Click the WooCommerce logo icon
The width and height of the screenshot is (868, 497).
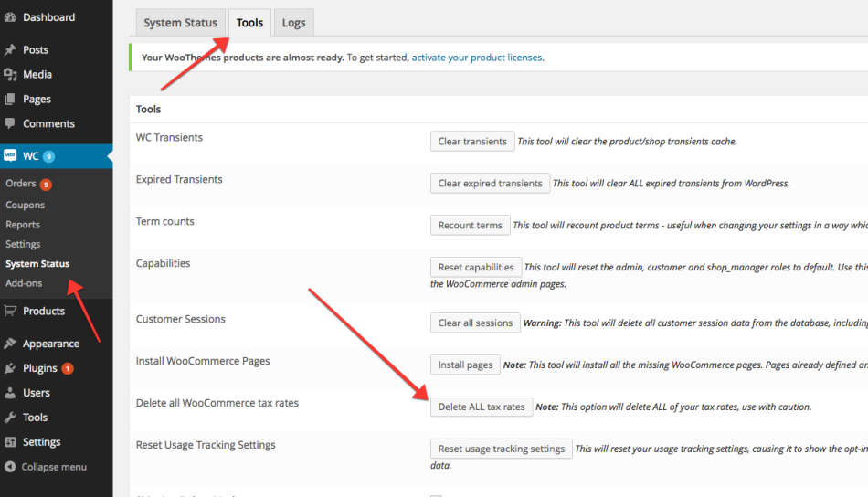(10, 155)
